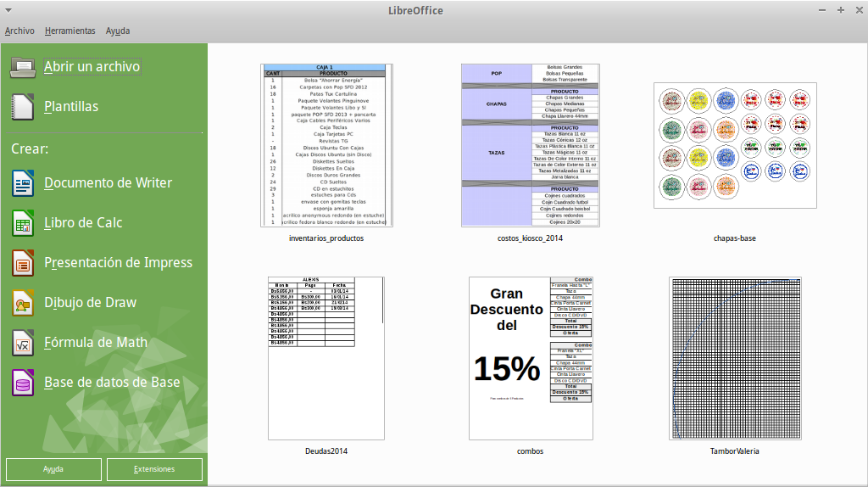This screenshot has width=868, height=487.
Task: Open the Deudas2014 thumbnail
Action: pos(326,359)
